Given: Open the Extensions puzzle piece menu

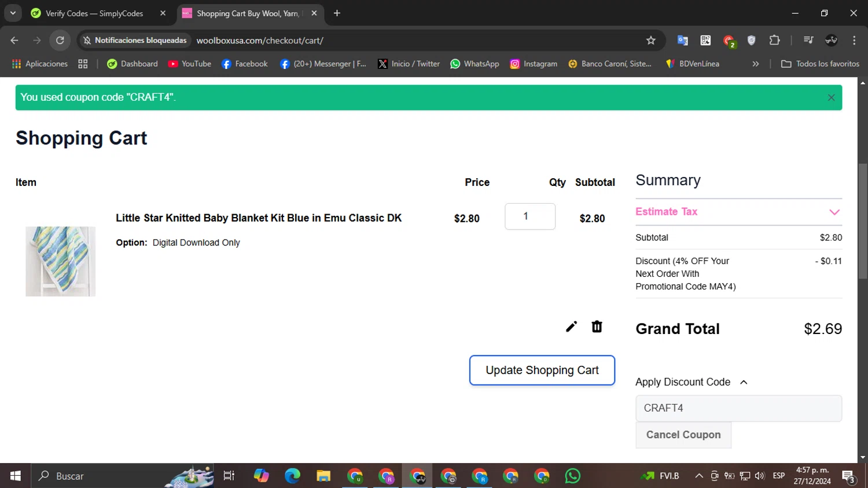Looking at the screenshot, I should pyautogui.click(x=774, y=41).
